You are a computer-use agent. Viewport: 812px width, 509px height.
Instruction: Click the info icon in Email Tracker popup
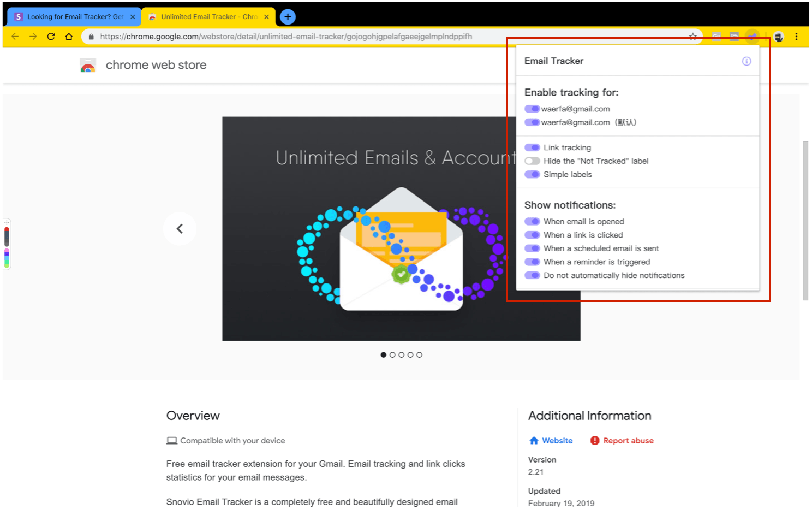[x=747, y=61]
